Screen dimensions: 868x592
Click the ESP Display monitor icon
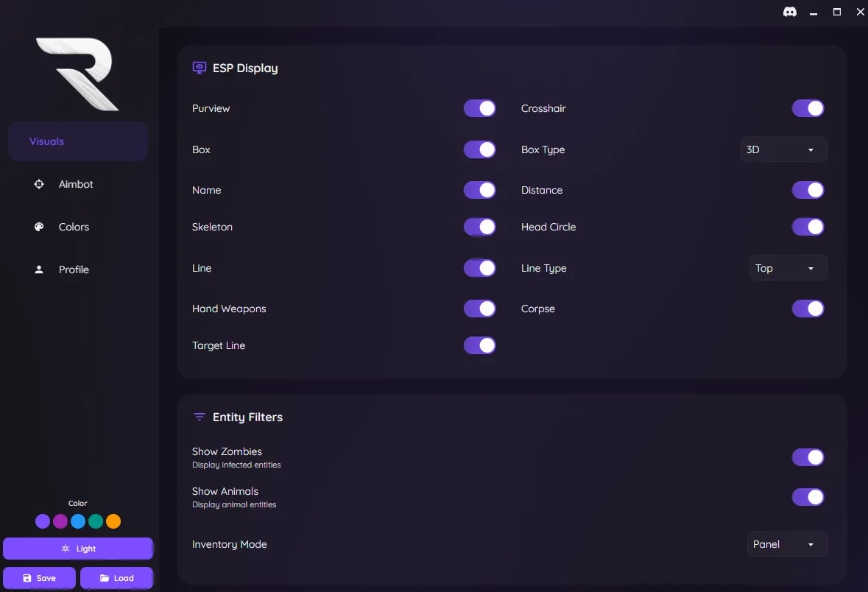(x=200, y=68)
